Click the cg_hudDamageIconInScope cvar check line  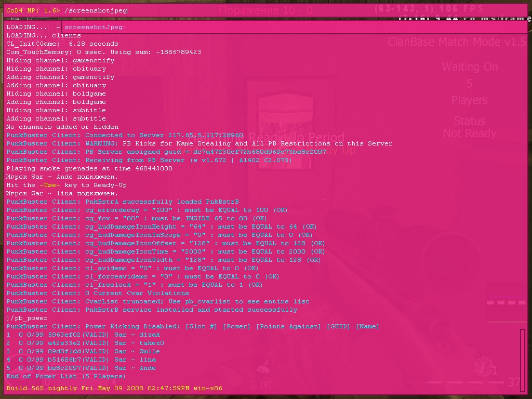coord(159,235)
